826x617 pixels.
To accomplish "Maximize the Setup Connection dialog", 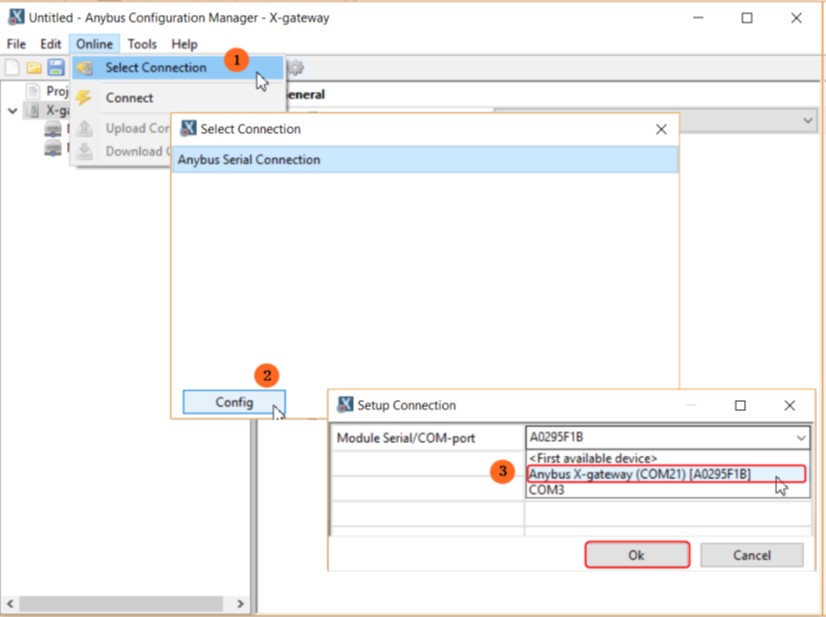I will tap(740, 405).
